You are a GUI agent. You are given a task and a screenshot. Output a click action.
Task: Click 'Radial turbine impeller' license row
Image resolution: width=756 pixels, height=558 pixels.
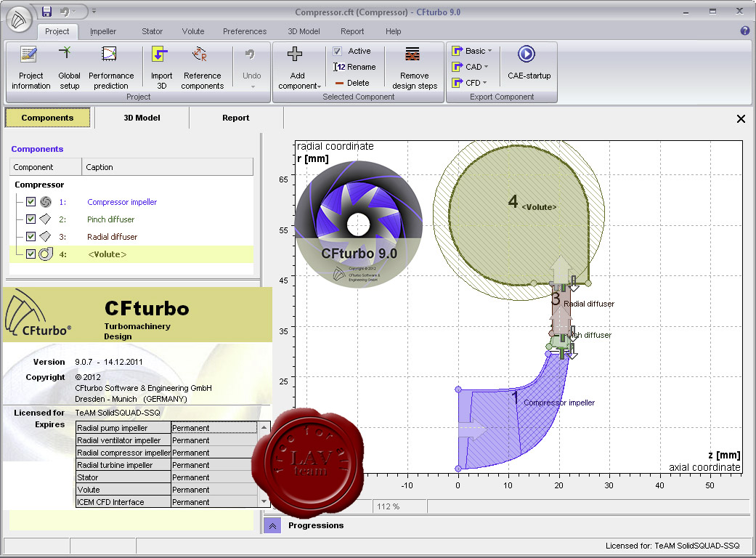click(166, 465)
